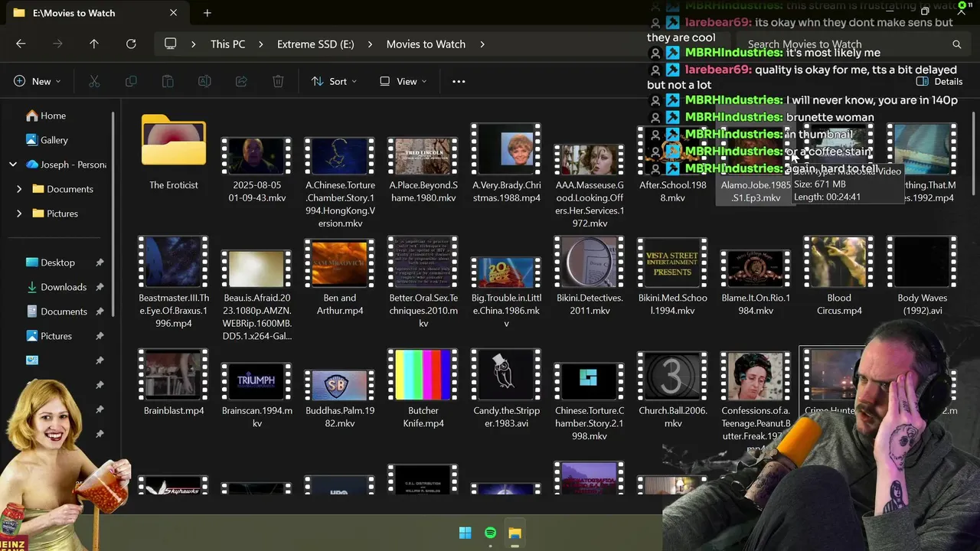This screenshot has height=551, width=980.
Task: Toggle the Details pane button
Action: tap(939, 81)
